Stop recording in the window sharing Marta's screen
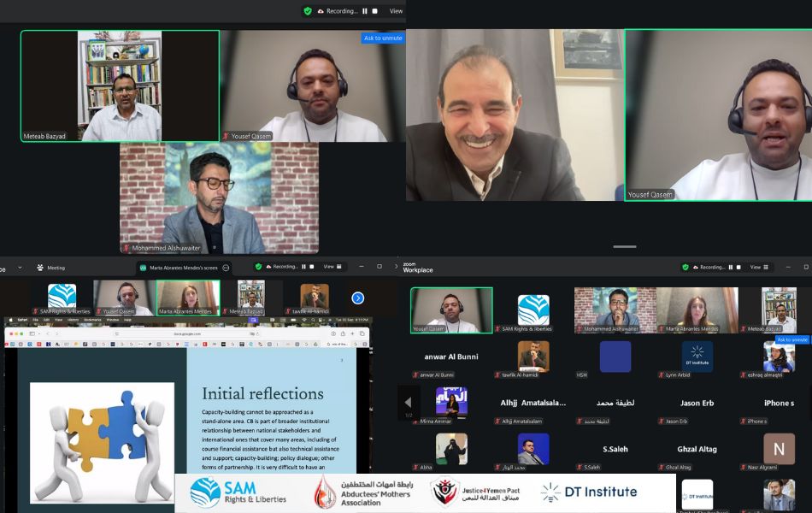The image size is (812, 513). (313, 267)
